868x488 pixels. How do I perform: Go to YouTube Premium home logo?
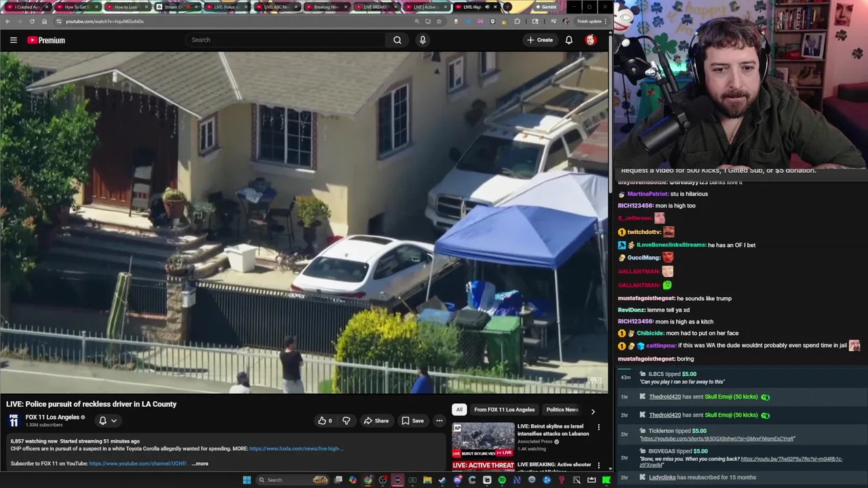coord(46,40)
